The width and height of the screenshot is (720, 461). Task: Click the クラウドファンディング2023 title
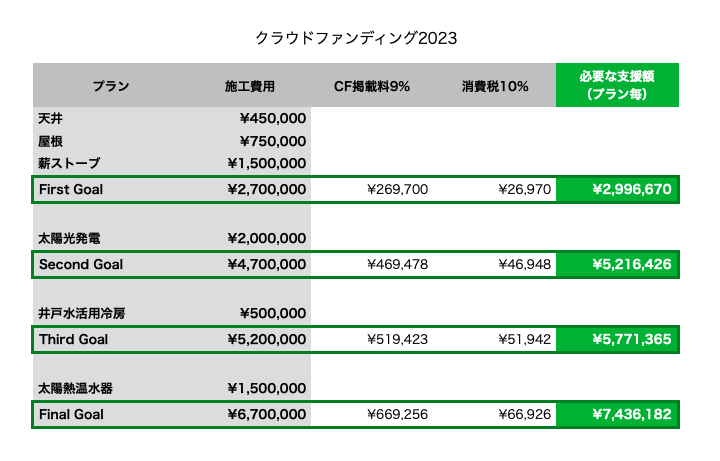pyautogui.click(x=357, y=38)
